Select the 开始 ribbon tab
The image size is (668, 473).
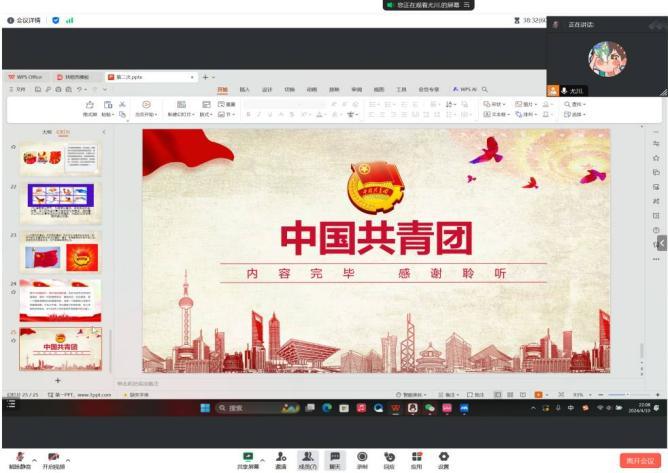point(222,89)
